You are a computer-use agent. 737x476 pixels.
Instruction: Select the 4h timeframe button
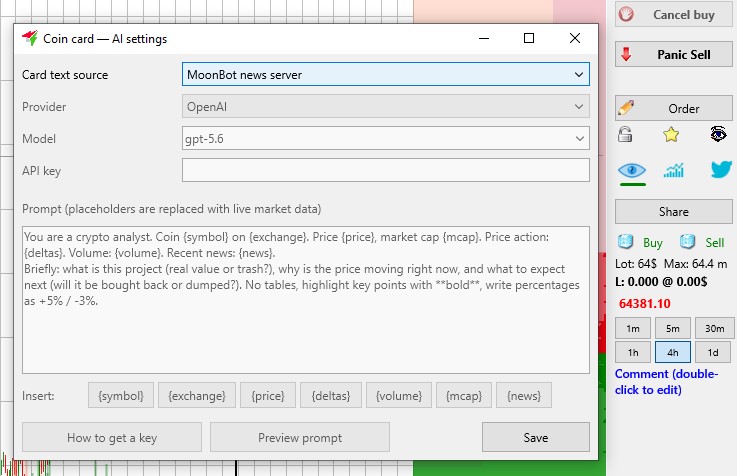[x=673, y=352]
